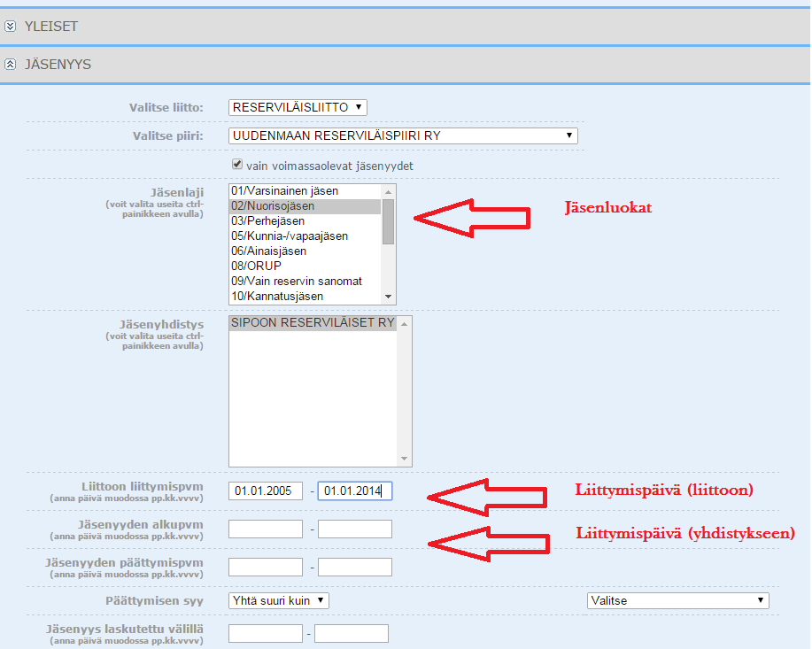Click Jäsenyhdistys list scroll up arrow
The width and height of the screenshot is (812, 649).
point(405,324)
